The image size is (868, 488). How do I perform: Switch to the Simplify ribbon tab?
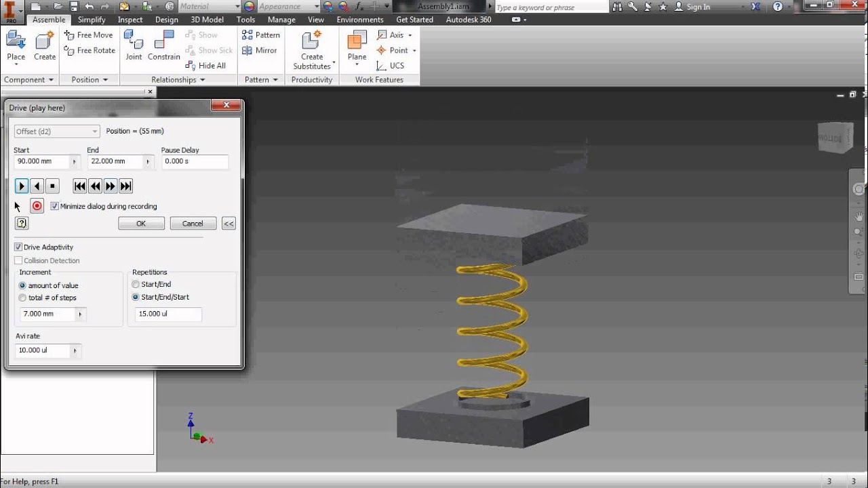[92, 20]
